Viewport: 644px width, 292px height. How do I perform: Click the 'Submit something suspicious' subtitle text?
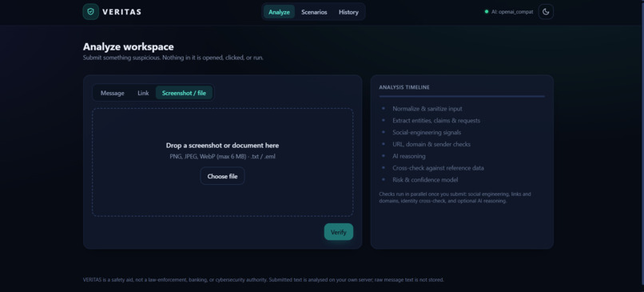pos(173,58)
